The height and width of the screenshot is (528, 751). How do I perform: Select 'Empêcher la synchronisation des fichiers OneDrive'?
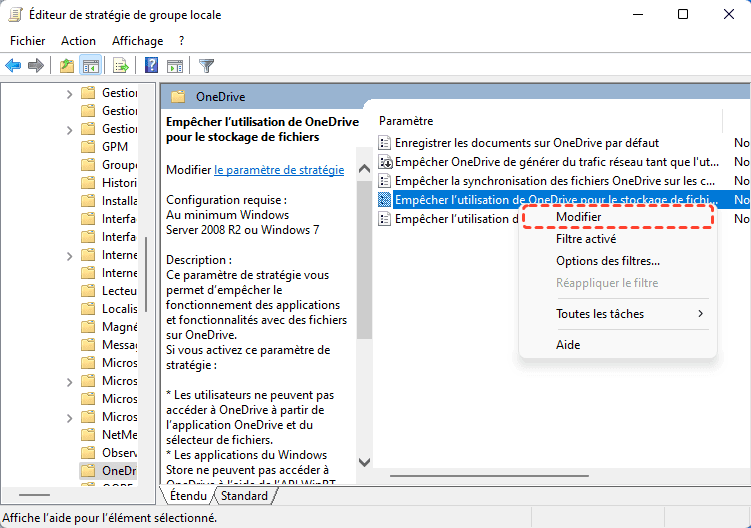click(555, 181)
